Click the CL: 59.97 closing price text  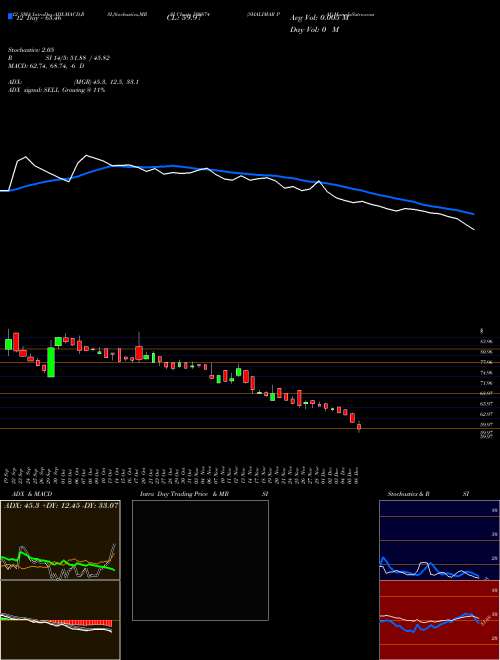coord(185,18)
